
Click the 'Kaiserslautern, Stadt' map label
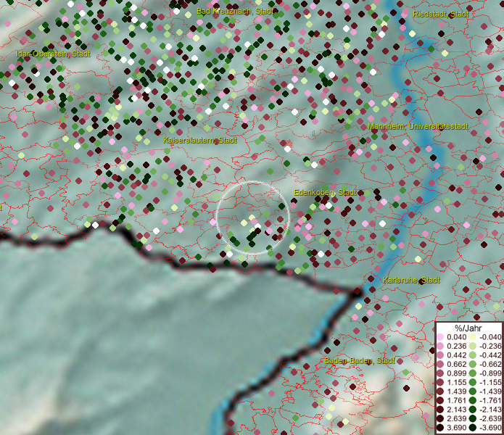(x=200, y=141)
